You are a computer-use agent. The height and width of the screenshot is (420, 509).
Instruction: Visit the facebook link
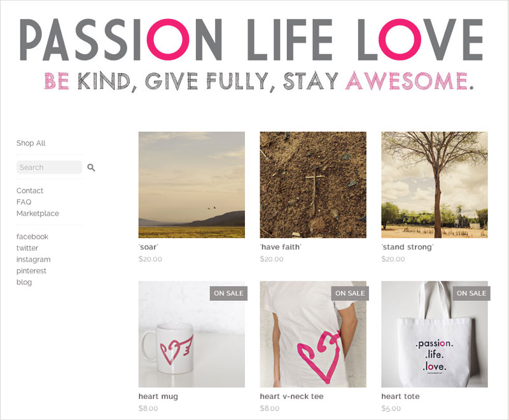[32, 237]
